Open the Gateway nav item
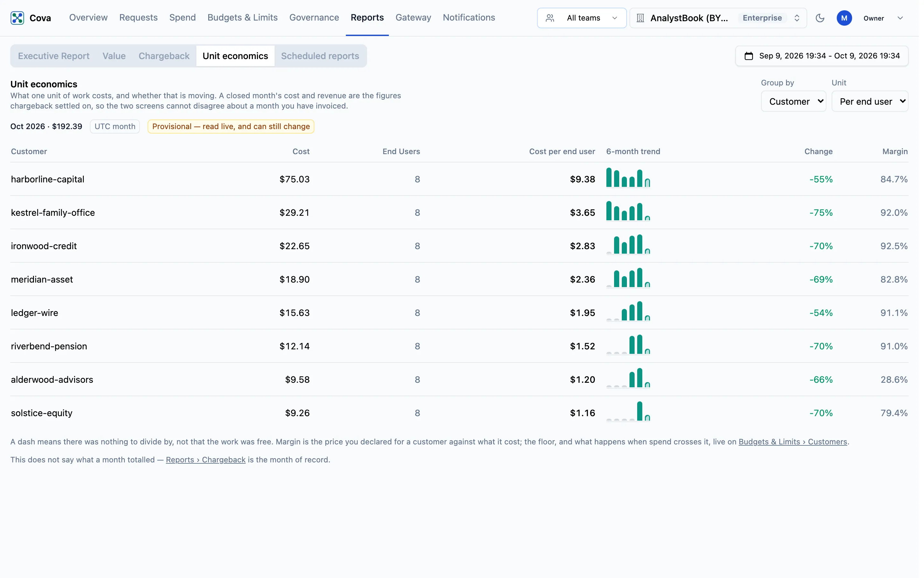This screenshot has width=924, height=578. click(413, 18)
